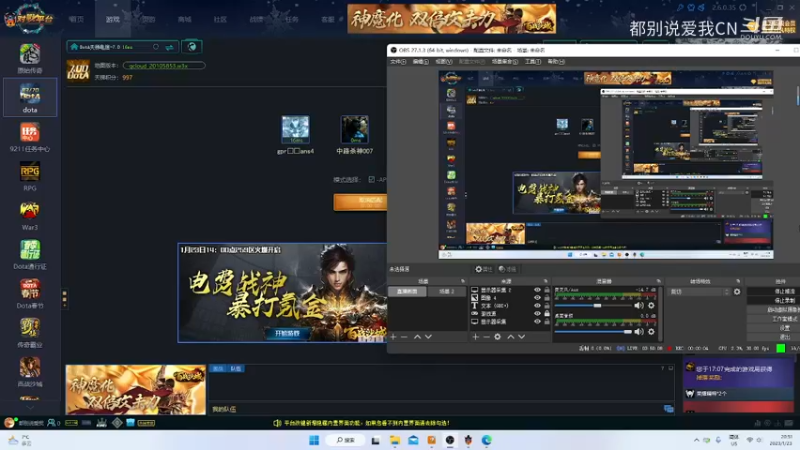
Task: Mute the first OBS mixer audio track
Action: click(639, 306)
